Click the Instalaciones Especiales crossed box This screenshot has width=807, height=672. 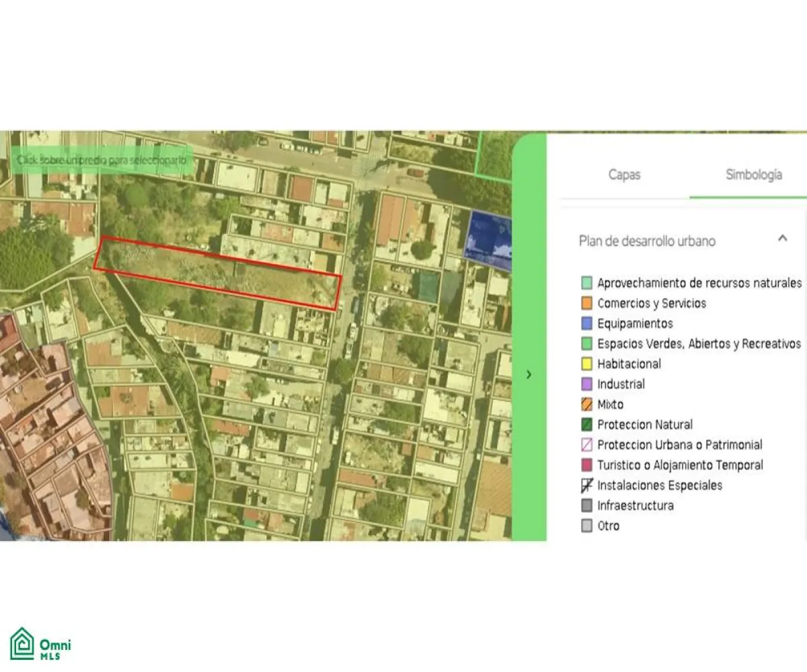tap(586, 485)
